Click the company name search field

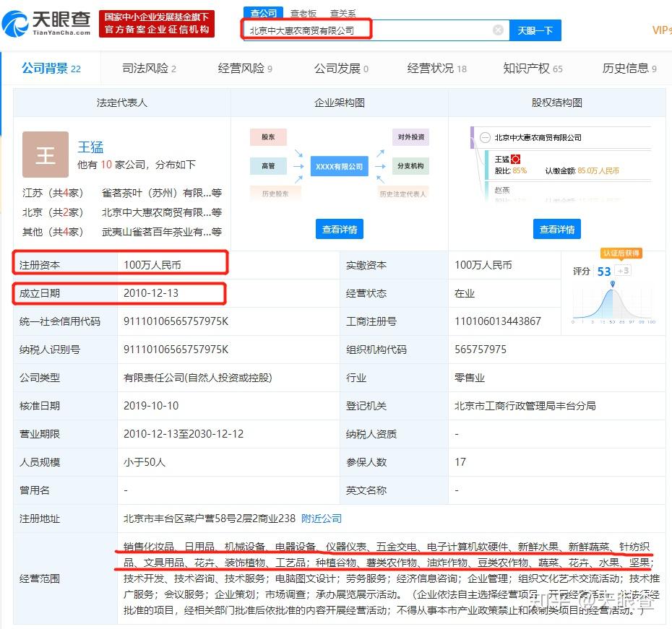point(369,30)
